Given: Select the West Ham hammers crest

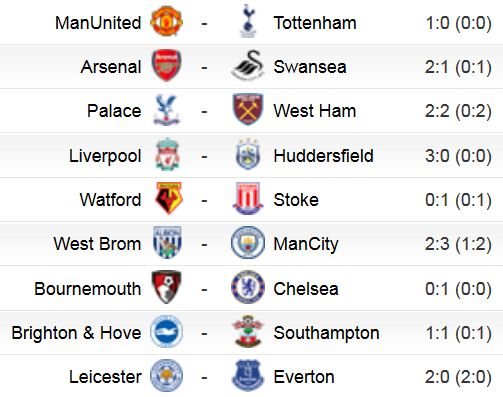Looking at the screenshot, I should coord(248,109).
